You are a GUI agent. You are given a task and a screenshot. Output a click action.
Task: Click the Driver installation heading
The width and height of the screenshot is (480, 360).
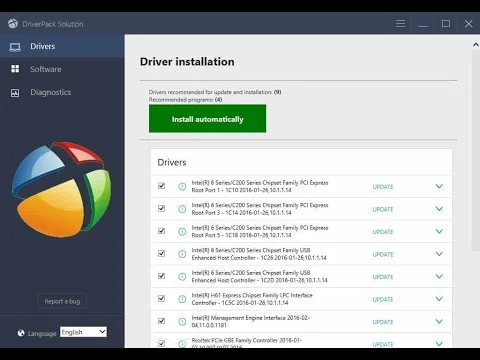click(187, 62)
